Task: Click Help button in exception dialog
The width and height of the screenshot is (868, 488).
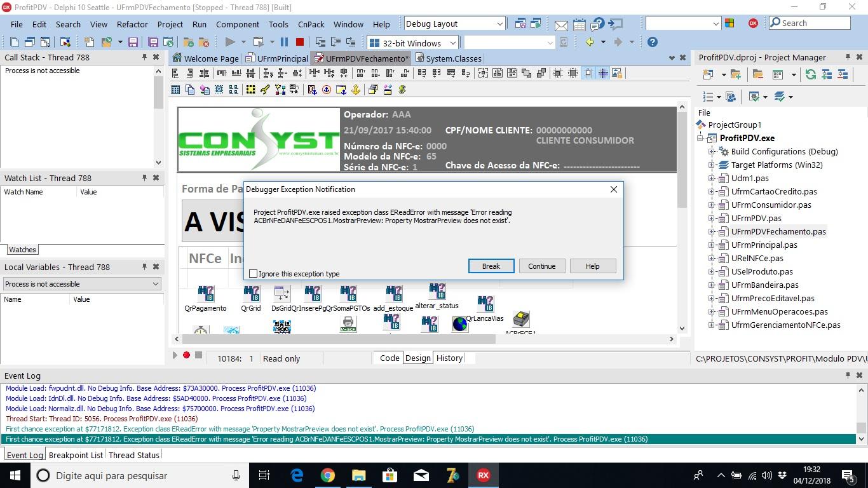Action: 593,266
